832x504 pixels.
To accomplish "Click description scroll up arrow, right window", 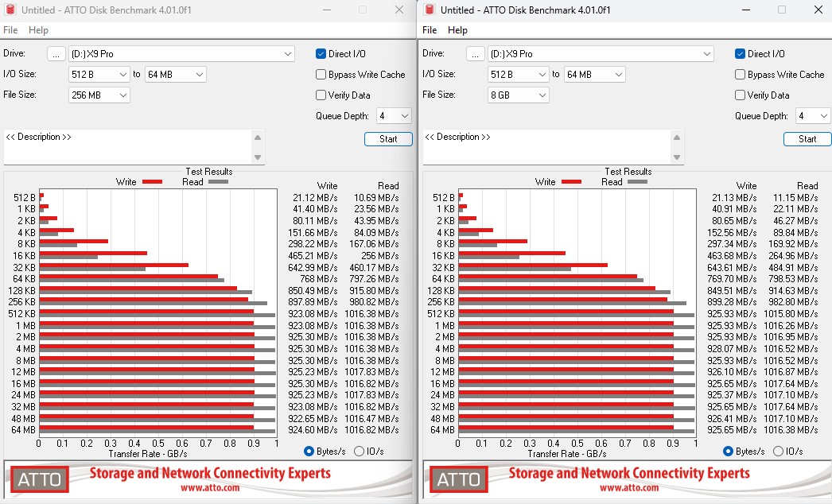I will [x=677, y=138].
